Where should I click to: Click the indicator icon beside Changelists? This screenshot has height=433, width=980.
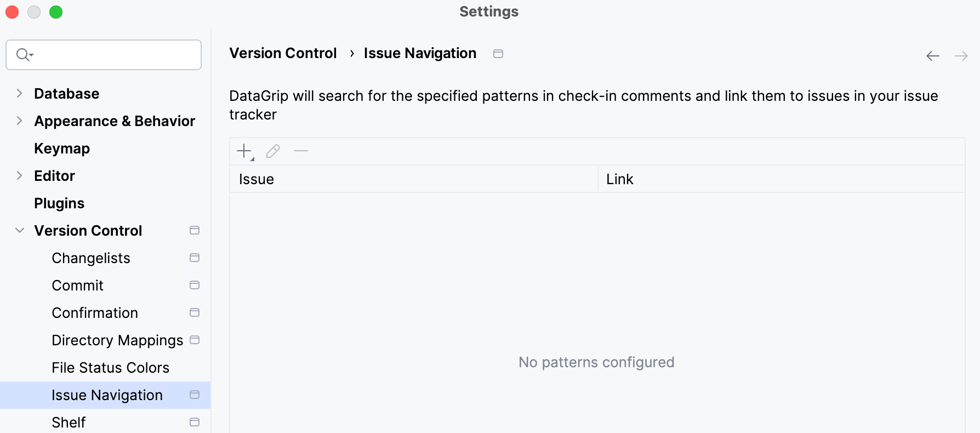point(195,258)
